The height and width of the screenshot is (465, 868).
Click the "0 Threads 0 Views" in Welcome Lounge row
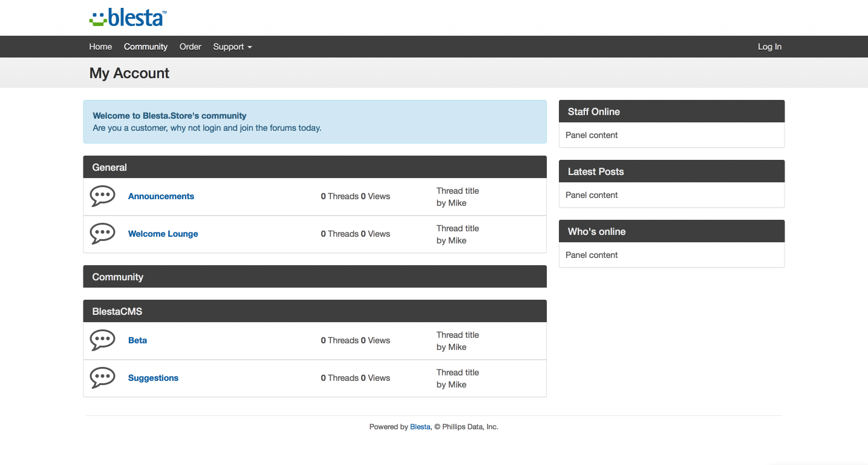(x=356, y=234)
